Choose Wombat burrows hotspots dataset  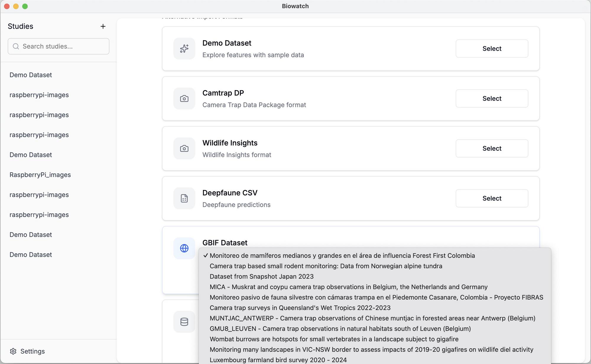[375, 339]
